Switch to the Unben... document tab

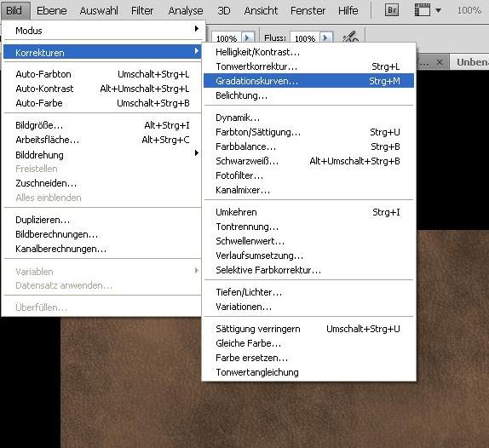click(x=469, y=62)
